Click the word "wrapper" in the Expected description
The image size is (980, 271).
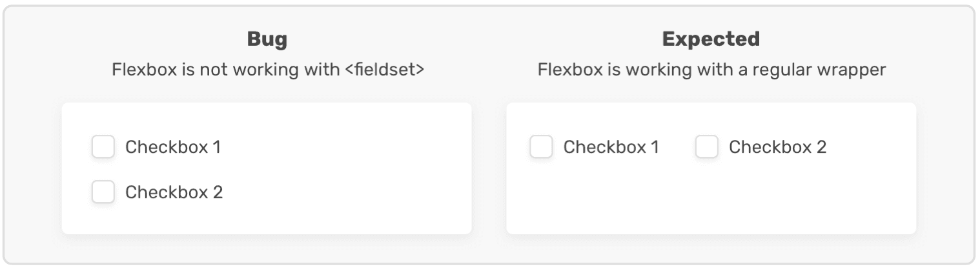point(855,69)
